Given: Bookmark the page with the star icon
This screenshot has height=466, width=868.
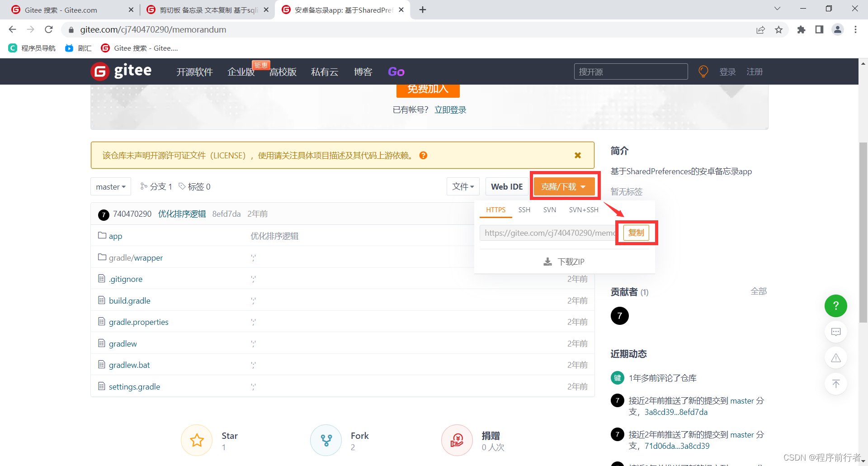Looking at the screenshot, I should tap(778, 30).
